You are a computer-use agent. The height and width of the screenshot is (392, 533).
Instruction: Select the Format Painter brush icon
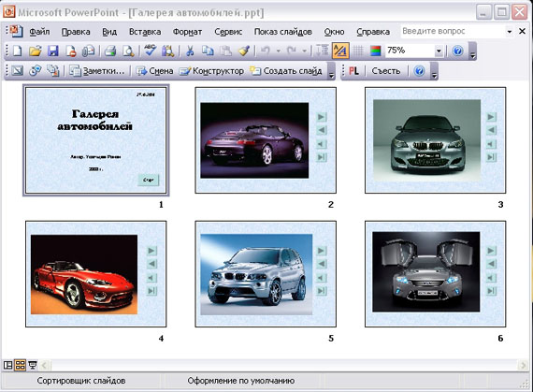pyautogui.click(x=244, y=51)
